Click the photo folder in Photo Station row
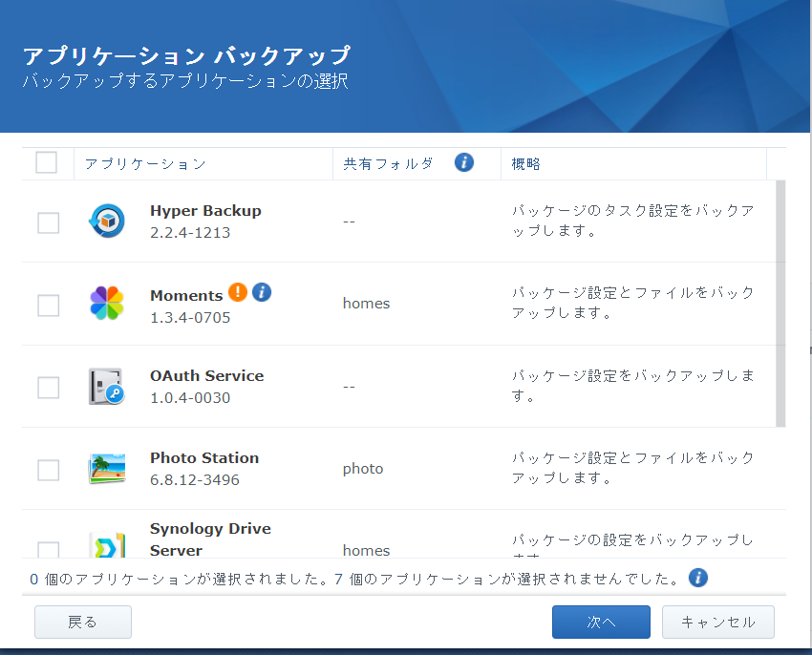This screenshot has width=812, height=655. (x=363, y=469)
